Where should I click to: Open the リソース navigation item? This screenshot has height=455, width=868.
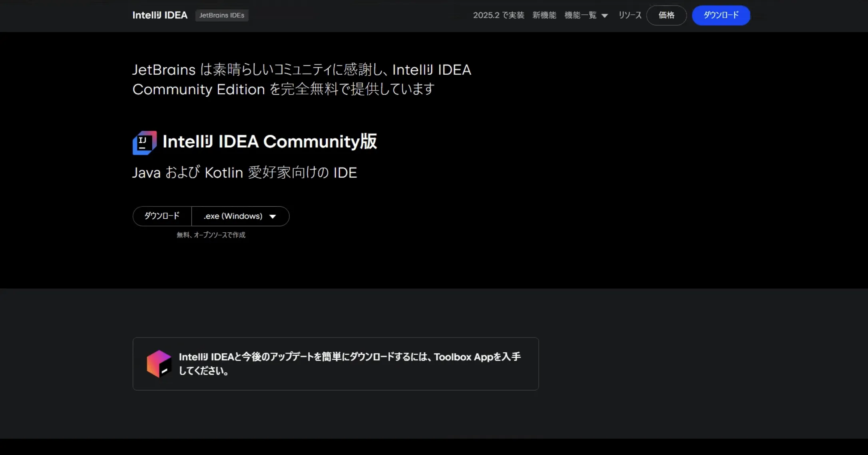630,15
